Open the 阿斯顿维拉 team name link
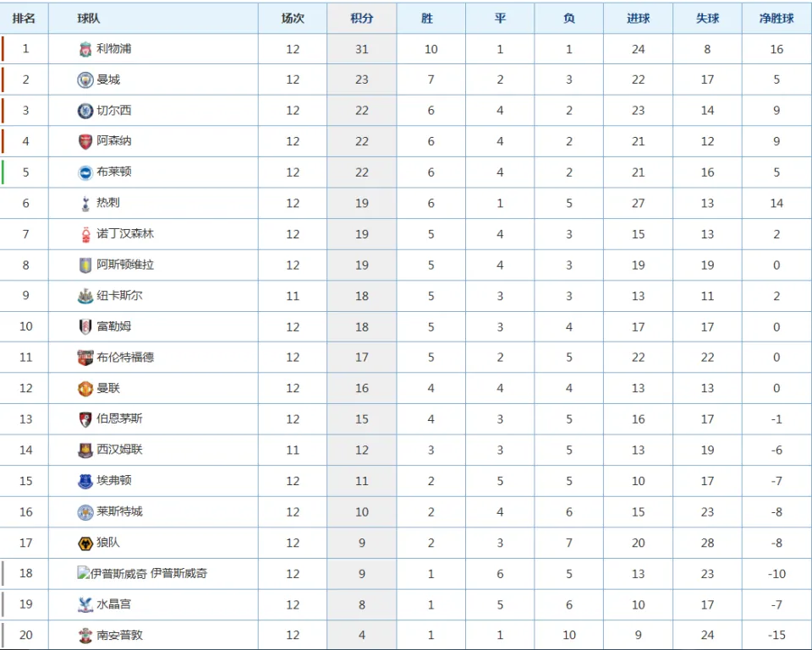 click(x=125, y=265)
